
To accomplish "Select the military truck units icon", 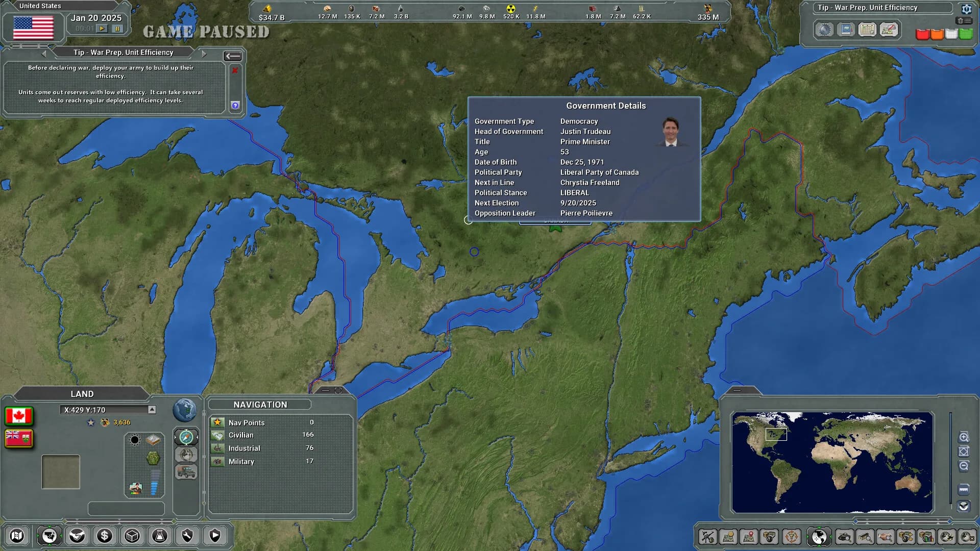I will click(x=186, y=471).
